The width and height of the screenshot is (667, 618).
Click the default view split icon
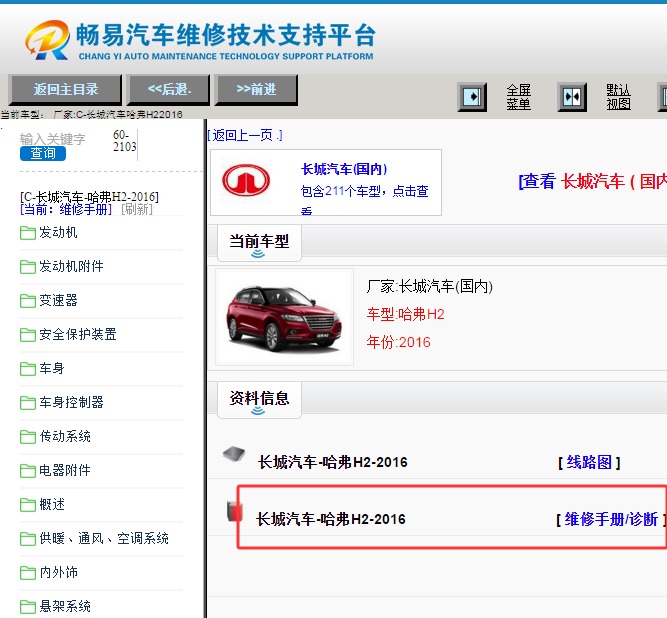point(572,97)
